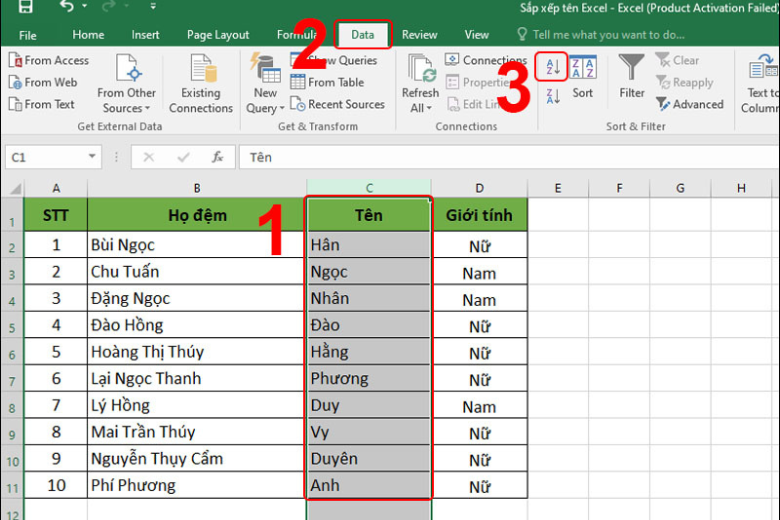
Task: Open the Name Box dropdown arrow
Action: coord(92,156)
